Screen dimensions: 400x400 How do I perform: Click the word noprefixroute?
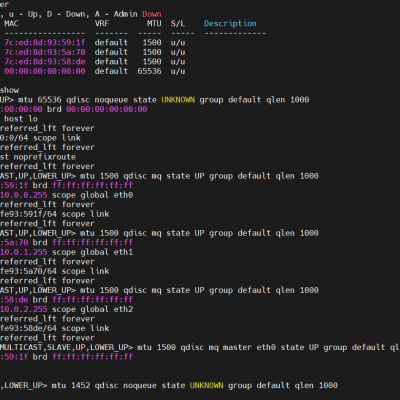click(45, 157)
